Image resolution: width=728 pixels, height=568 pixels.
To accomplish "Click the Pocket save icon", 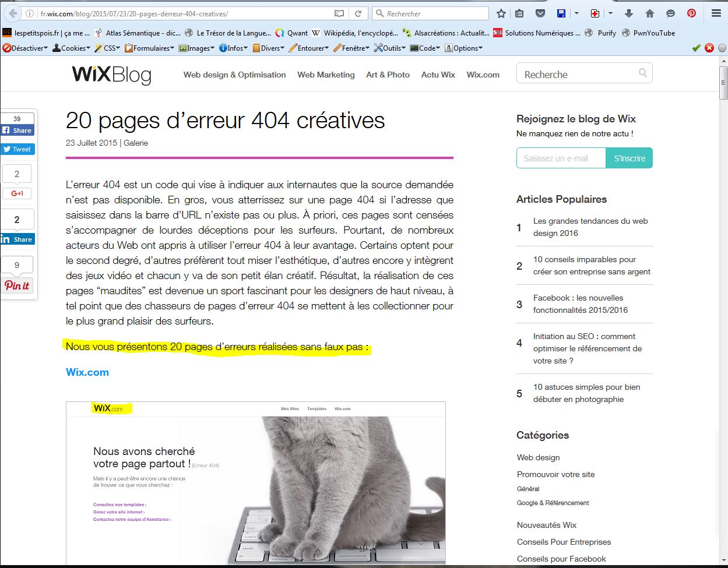I will pos(540,13).
